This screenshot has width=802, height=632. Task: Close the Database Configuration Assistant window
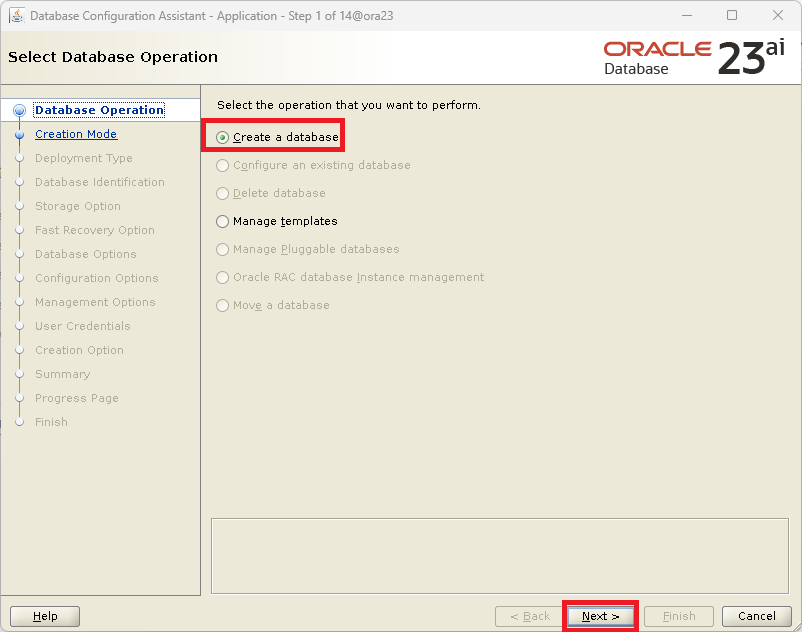778,15
